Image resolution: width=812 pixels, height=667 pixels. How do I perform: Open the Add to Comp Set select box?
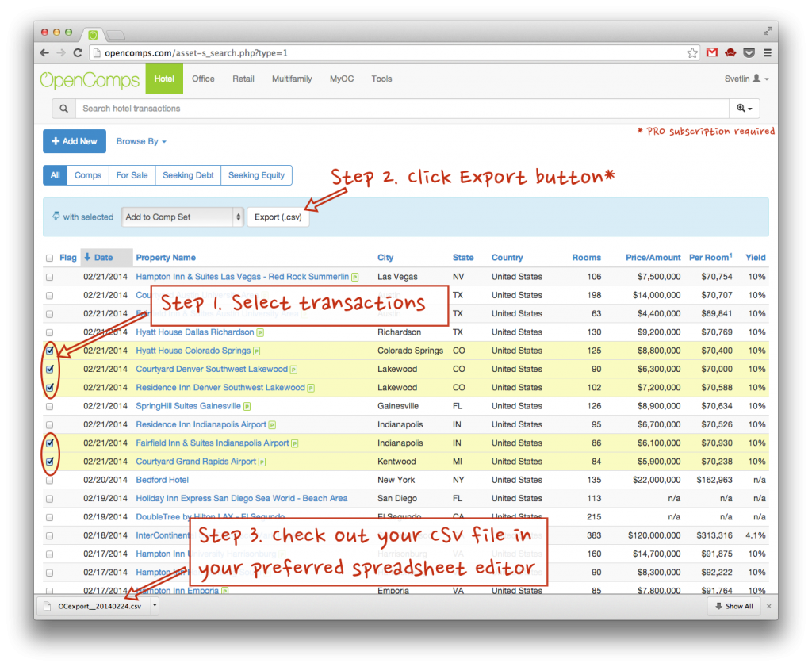(182, 217)
